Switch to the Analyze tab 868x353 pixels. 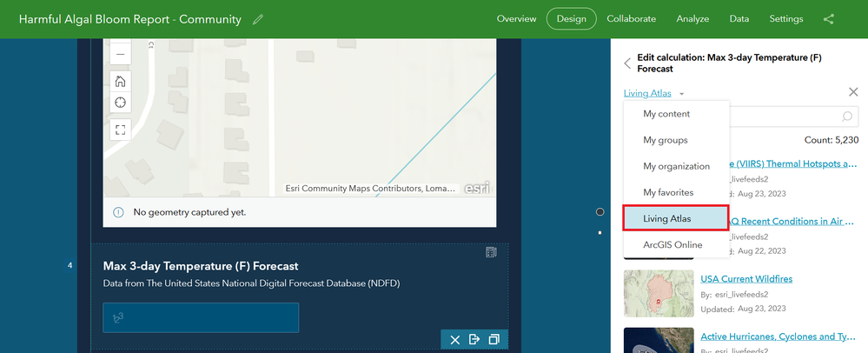pyautogui.click(x=692, y=19)
